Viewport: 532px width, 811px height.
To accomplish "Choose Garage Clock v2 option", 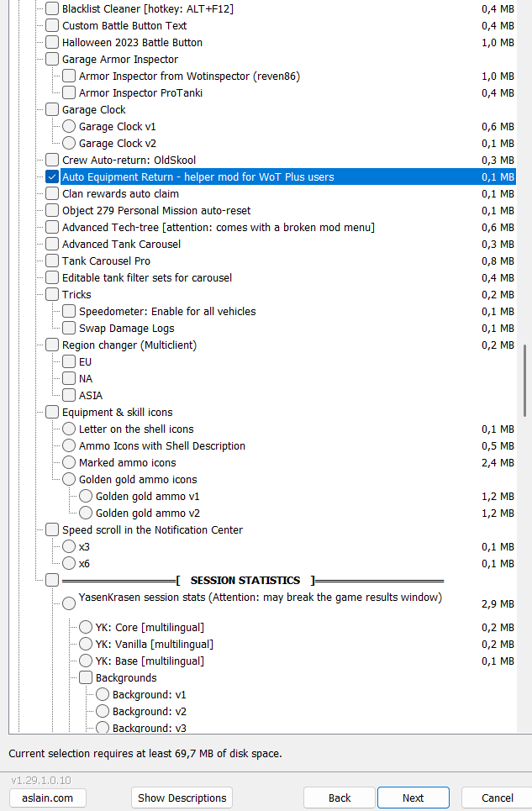I will [69, 143].
